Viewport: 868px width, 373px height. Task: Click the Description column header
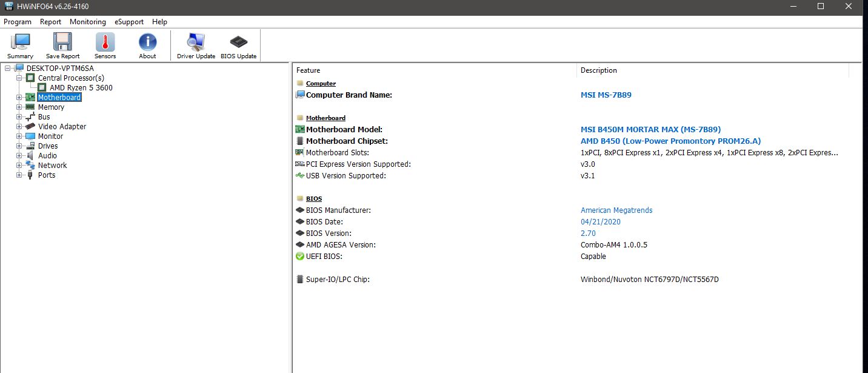[x=712, y=70]
